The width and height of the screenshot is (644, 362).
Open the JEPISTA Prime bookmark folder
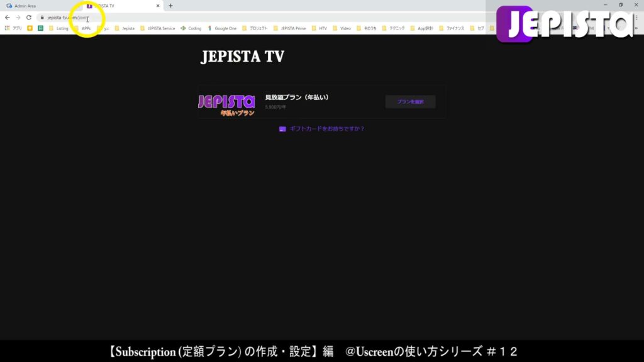(x=289, y=28)
